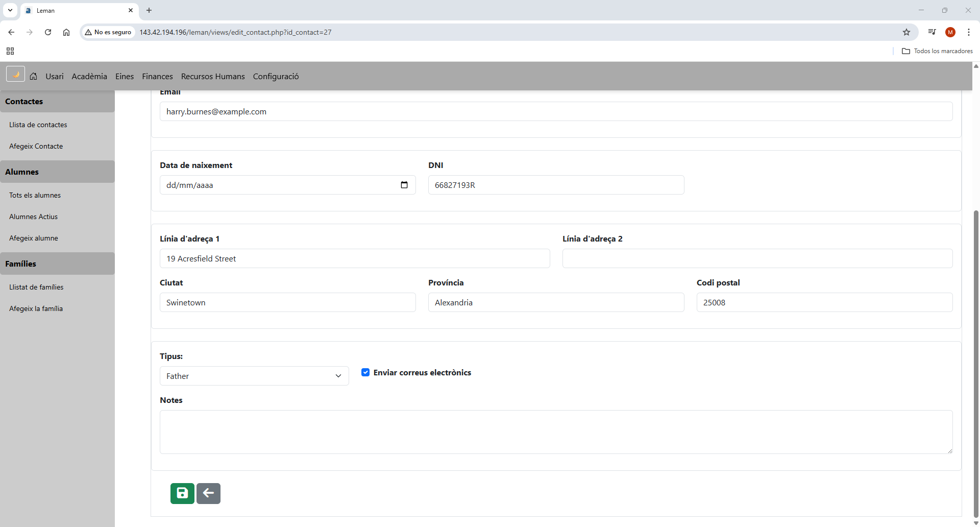The width and height of the screenshot is (980, 527).
Task: Open the Configuració menu
Action: (x=276, y=76)
